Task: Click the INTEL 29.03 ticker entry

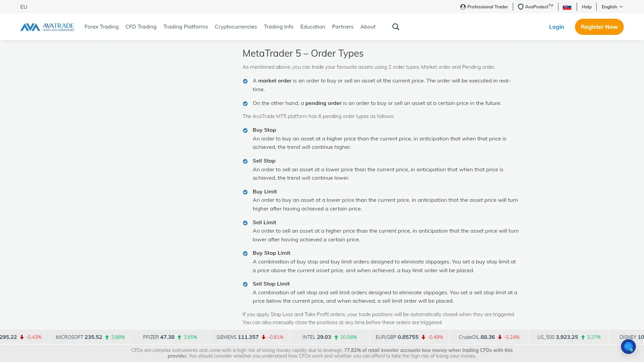Action: 329,337
